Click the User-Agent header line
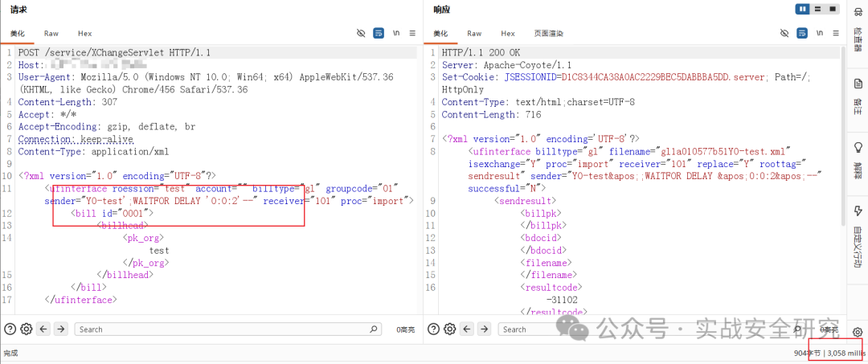This screenshot has height=364, width=868. click(206, 84)
